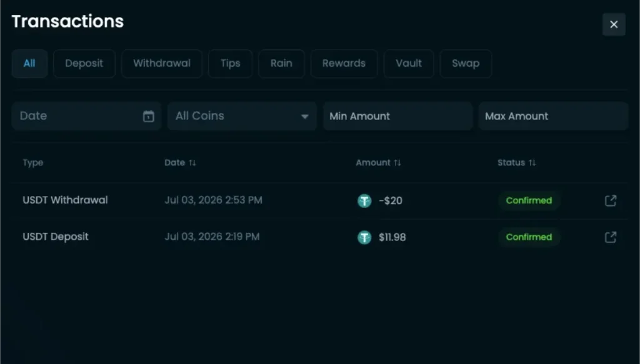Click the Transactions title

click(67, 21)
